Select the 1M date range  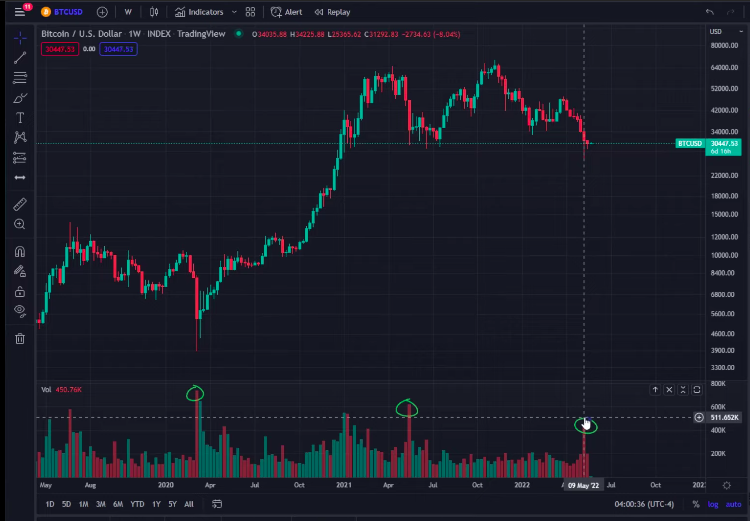coord(83,504)
